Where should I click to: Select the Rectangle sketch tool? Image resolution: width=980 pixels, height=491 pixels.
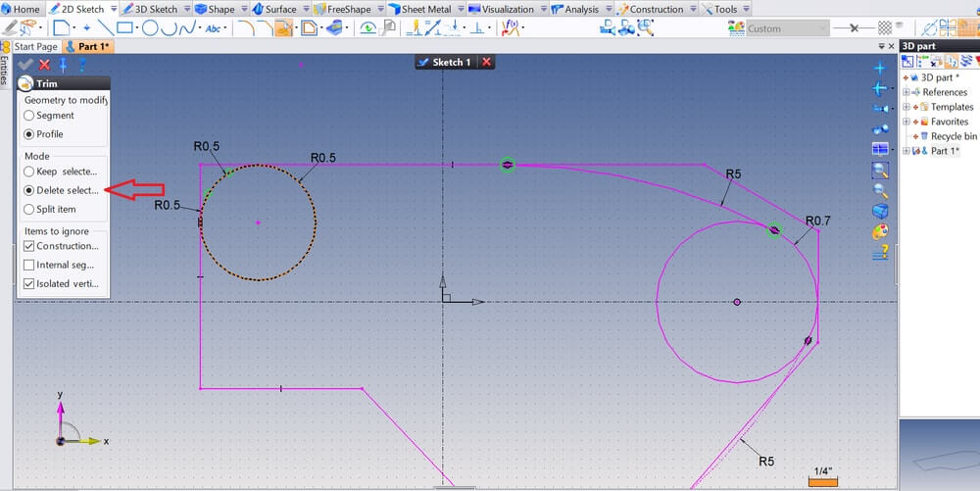125,27
